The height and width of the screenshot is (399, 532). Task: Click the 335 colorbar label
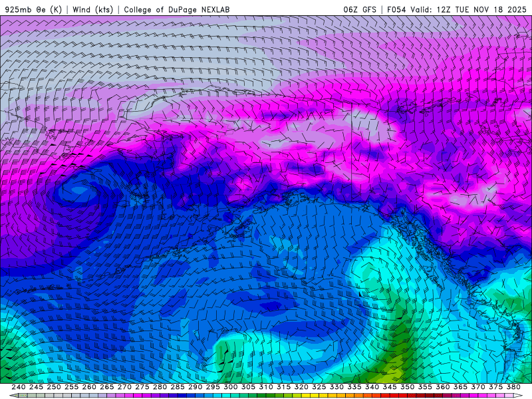(x=354, y=387)
